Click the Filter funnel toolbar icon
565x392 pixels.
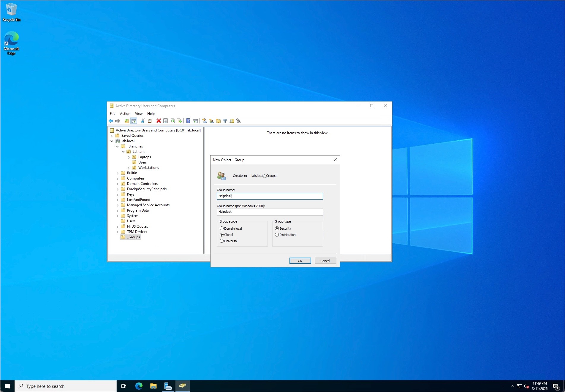click(225, 121)
